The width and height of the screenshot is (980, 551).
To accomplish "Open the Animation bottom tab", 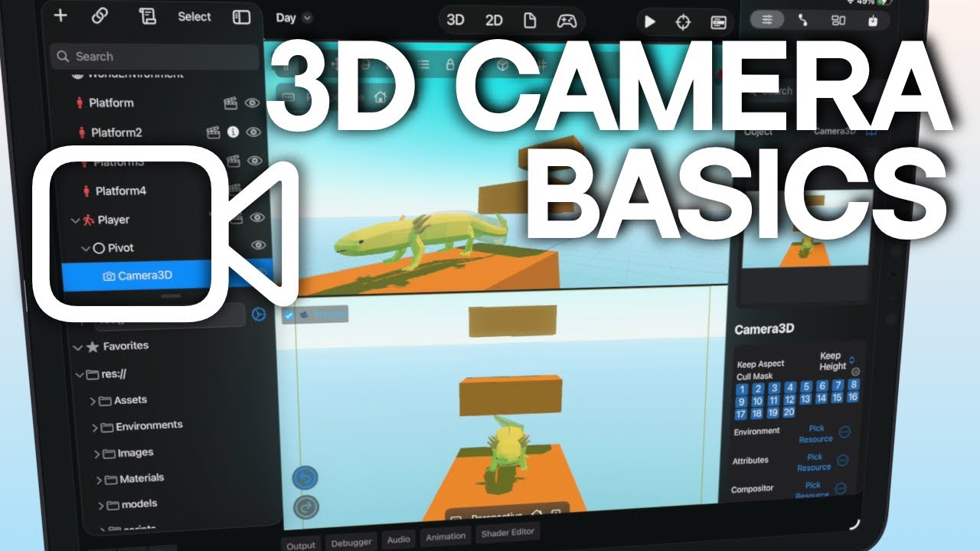I will [445, 536].
